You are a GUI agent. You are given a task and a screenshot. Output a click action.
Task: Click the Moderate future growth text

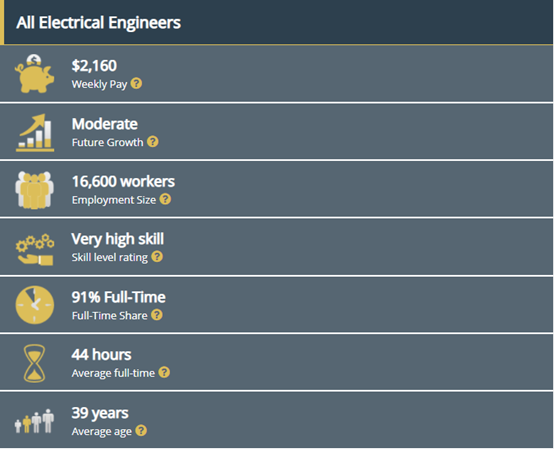coord(105,124)
